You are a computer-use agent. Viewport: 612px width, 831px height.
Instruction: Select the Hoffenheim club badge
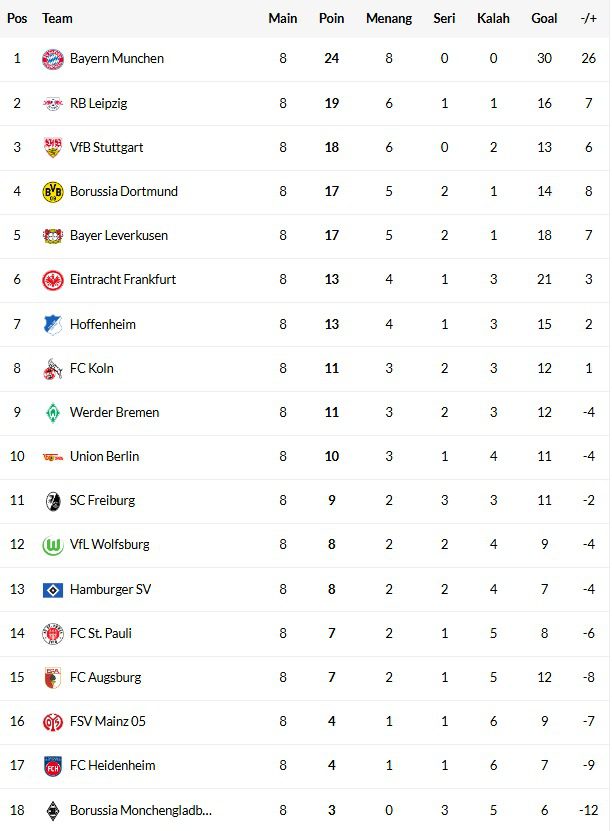click(x=53, y=324)
